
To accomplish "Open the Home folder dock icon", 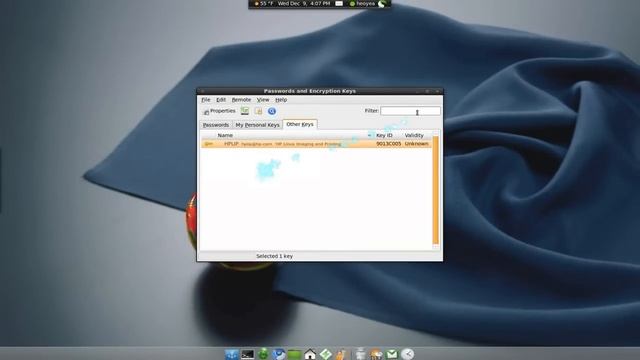I will click(310, 354).
